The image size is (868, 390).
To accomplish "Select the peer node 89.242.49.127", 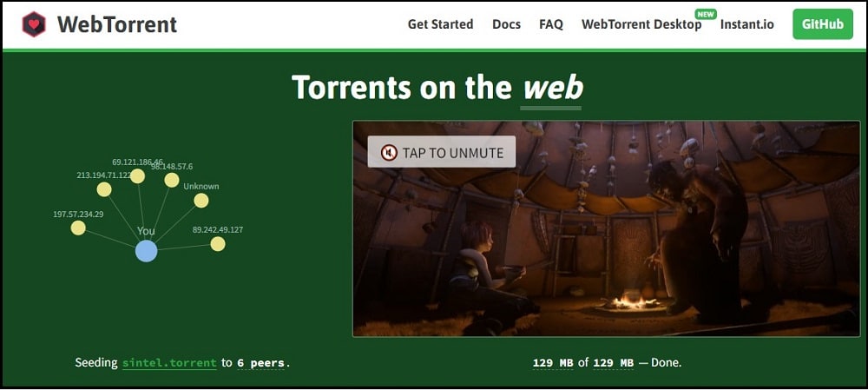I will [218, 244].
